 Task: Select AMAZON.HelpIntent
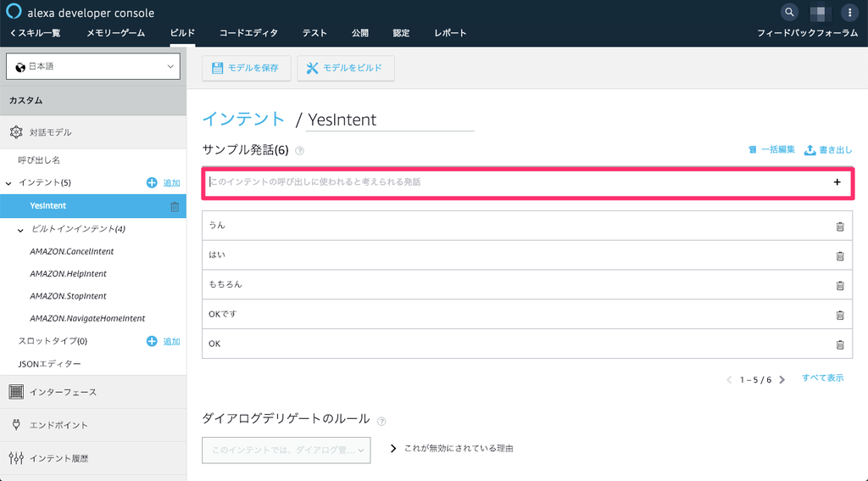click(x=68, y=274)
